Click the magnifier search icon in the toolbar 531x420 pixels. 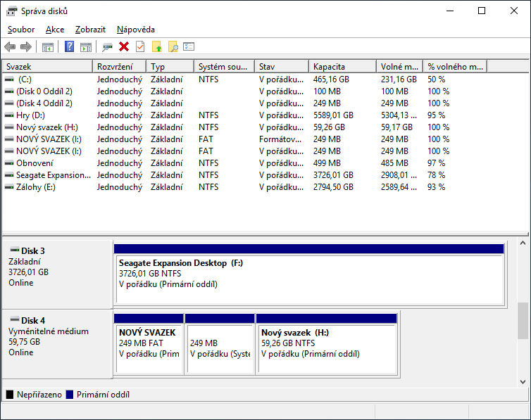coord(173,47)
